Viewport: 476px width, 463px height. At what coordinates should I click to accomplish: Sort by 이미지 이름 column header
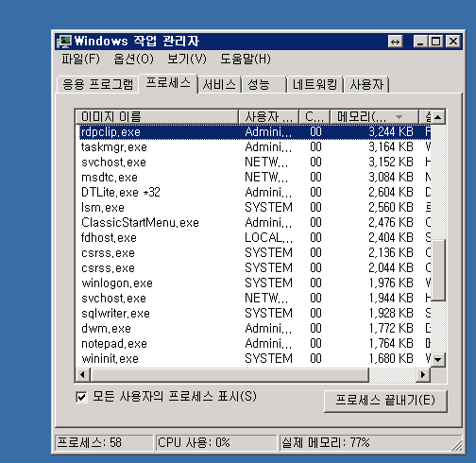(x=157, y=117)
